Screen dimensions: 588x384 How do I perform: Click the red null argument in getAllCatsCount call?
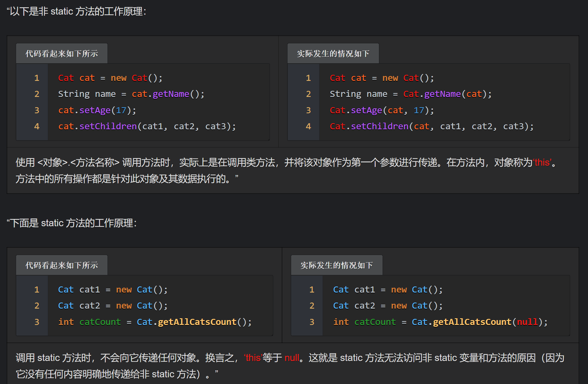(528, 322)
